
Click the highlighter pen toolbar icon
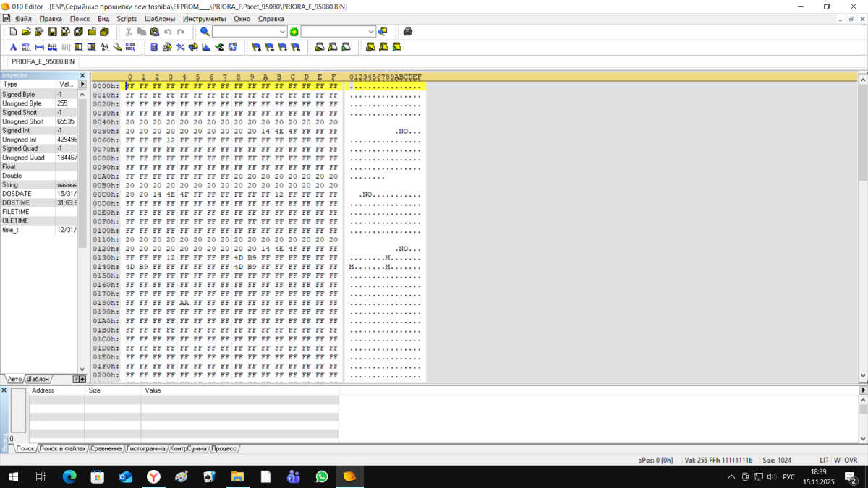[118, 47]
